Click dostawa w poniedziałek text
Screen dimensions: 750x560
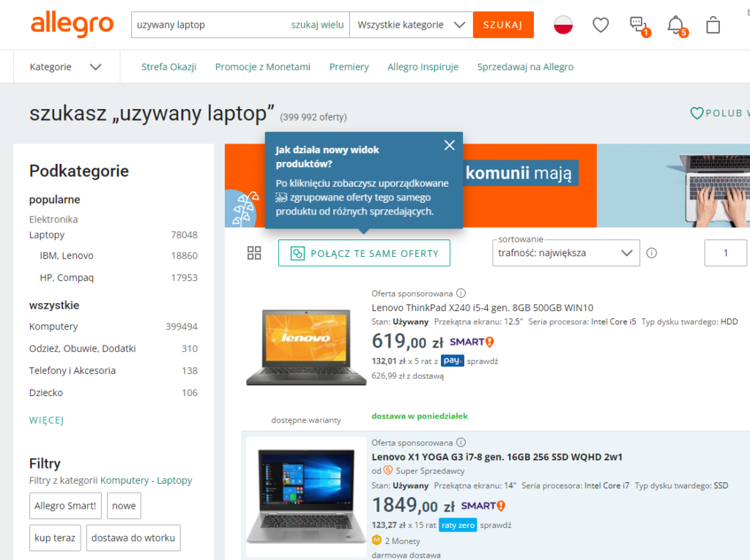tap(420, 416)
